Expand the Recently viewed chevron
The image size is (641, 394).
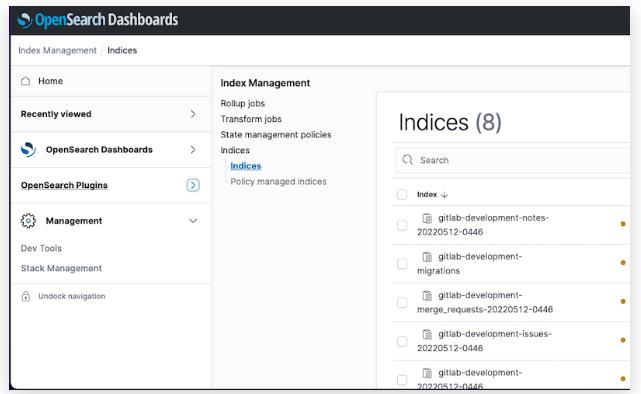(x=193, y=114)
